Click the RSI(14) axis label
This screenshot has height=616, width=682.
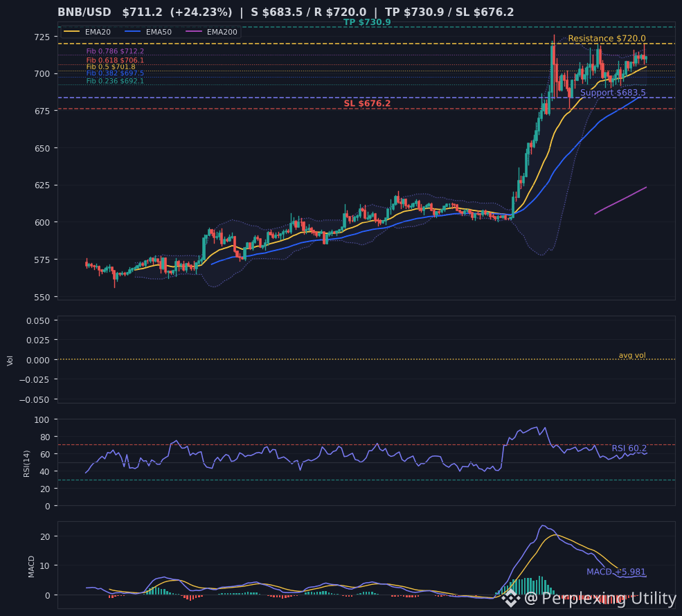[26, 464]
